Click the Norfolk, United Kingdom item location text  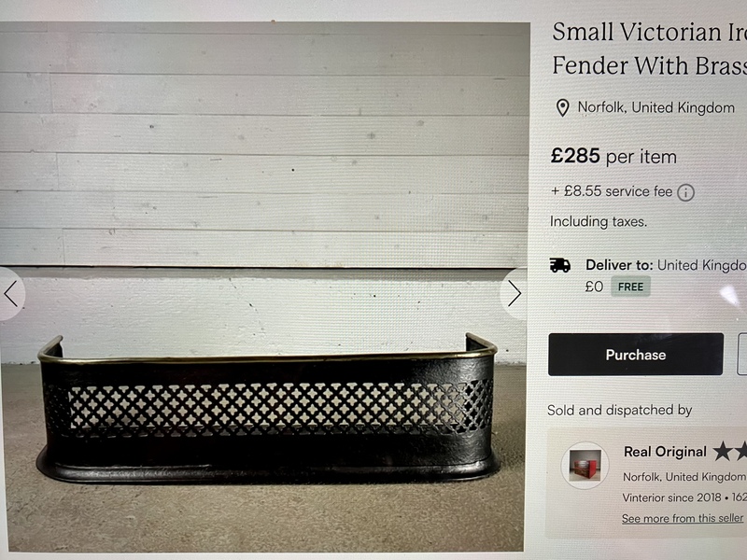pyautogui.click(x=656, y=108)
